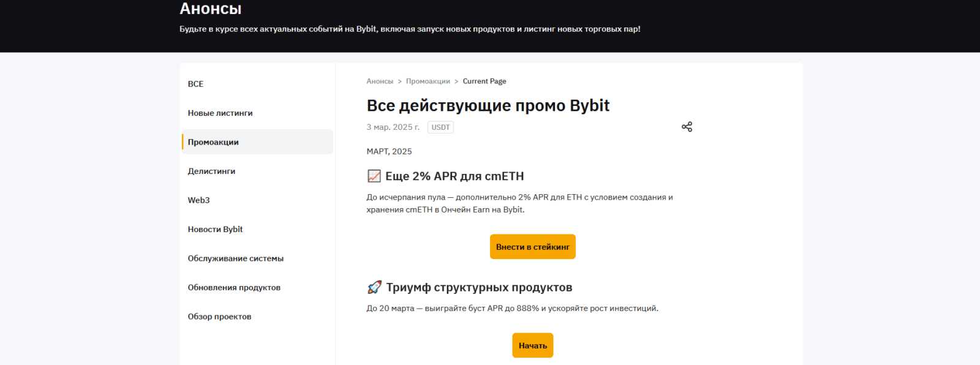Click the Еще 2% APR для cmETH heading
The image size is (980, 365).
click(454, 176)
